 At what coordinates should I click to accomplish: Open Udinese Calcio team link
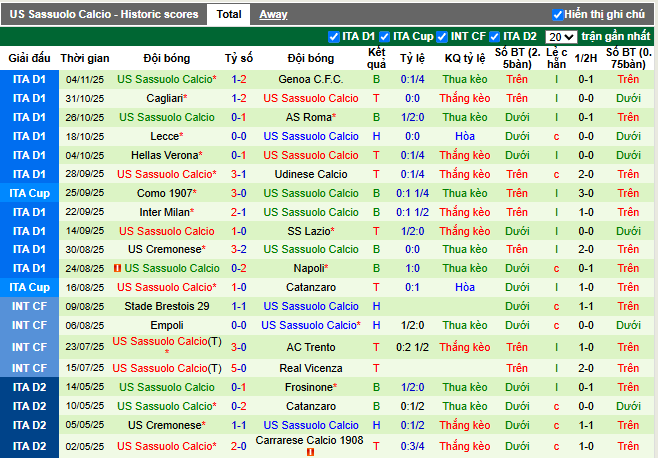point(311,174)
